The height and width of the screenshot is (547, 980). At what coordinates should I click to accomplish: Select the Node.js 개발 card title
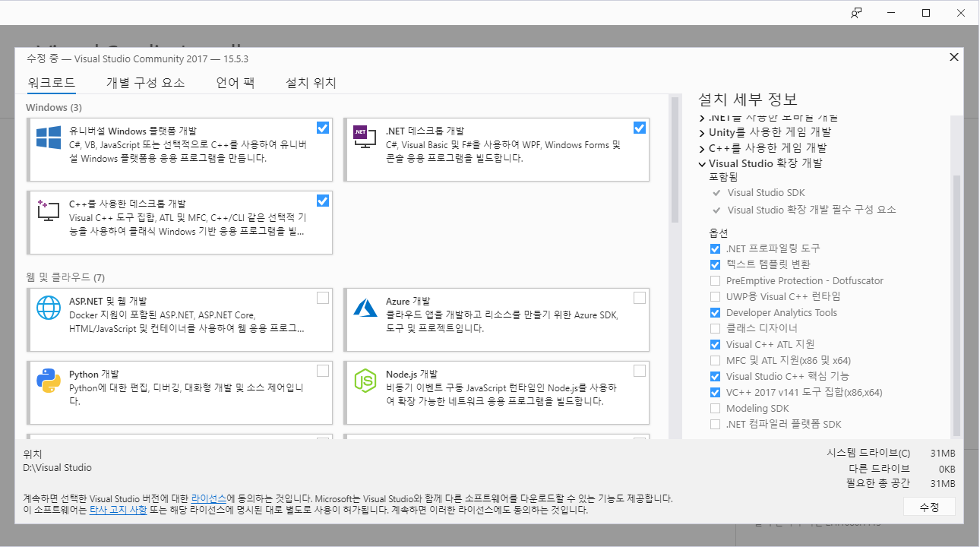(x=412, y=374)
